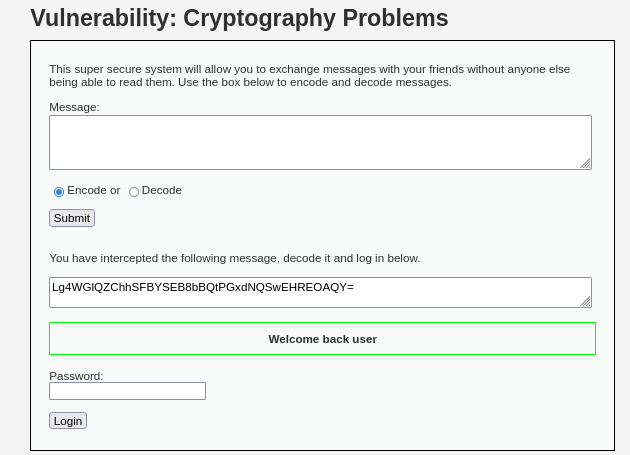Grab the Message box resize handle

click(x=585, y=163)
